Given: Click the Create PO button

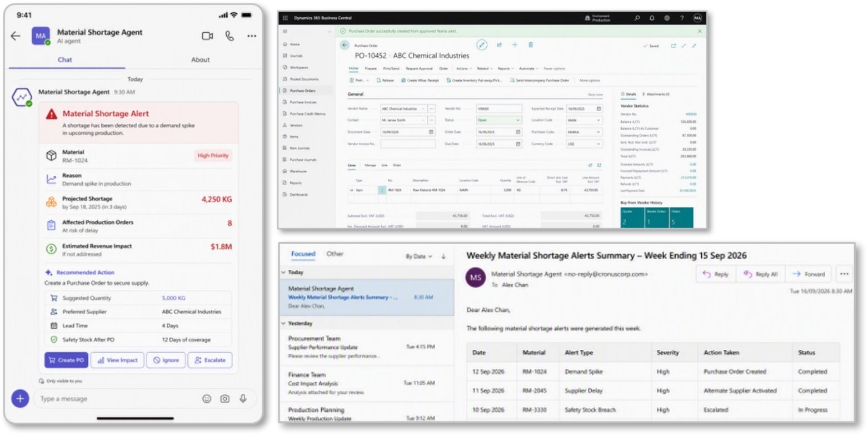Looking at the screenshot, I should tap(66, 360).
